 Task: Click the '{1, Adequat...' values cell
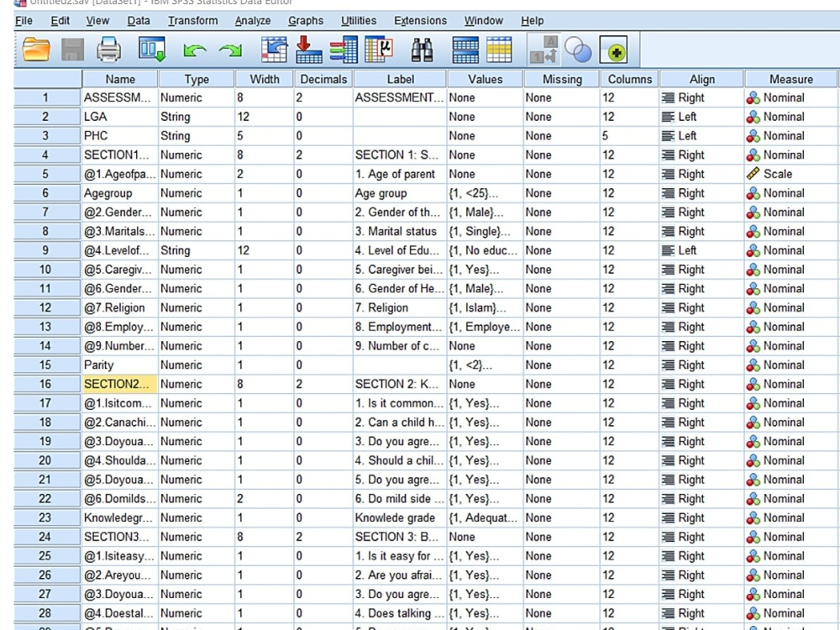point(486,518)
